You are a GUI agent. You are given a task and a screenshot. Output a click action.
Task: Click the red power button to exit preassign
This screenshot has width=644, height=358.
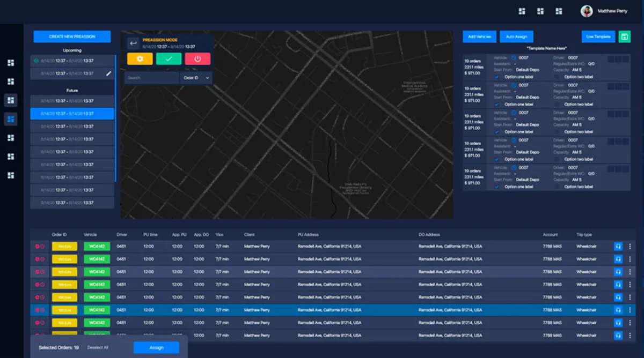click(x=197, y=59)
